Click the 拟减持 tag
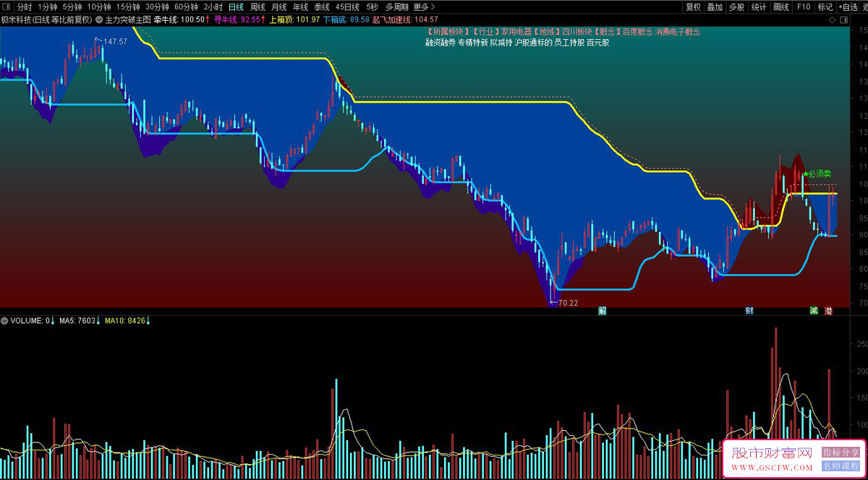 coord(501,43)
